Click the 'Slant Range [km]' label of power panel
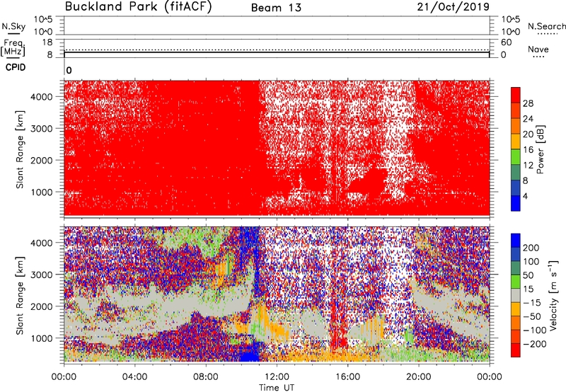Viewport: 566px width, 392px height. point(20,149)
